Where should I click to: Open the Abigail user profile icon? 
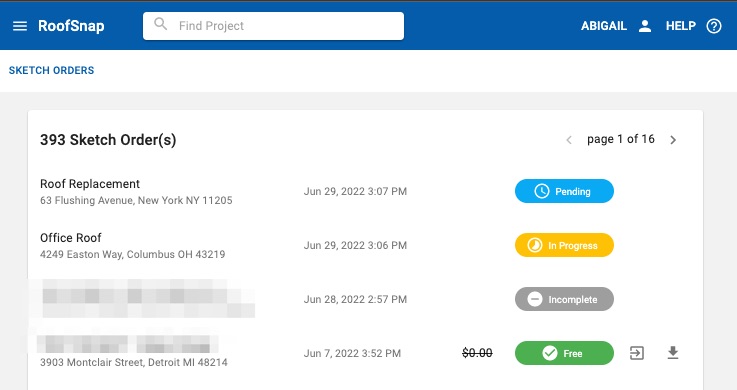645,26
